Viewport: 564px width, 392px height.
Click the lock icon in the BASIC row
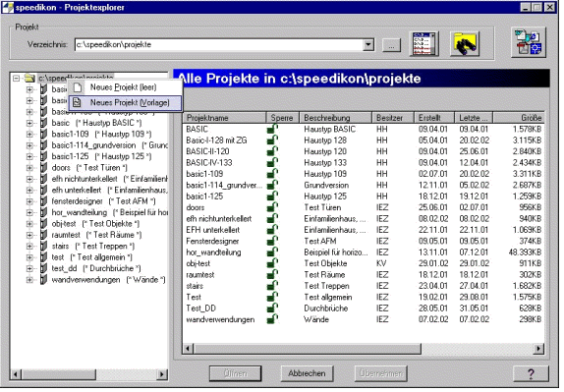(272, 129)
